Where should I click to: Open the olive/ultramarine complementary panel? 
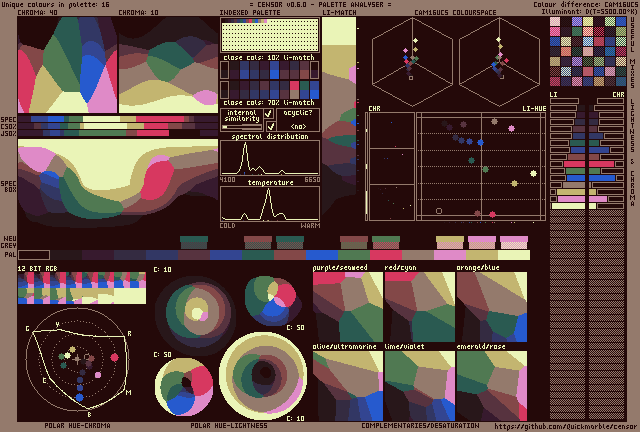(x=348, y=386)
